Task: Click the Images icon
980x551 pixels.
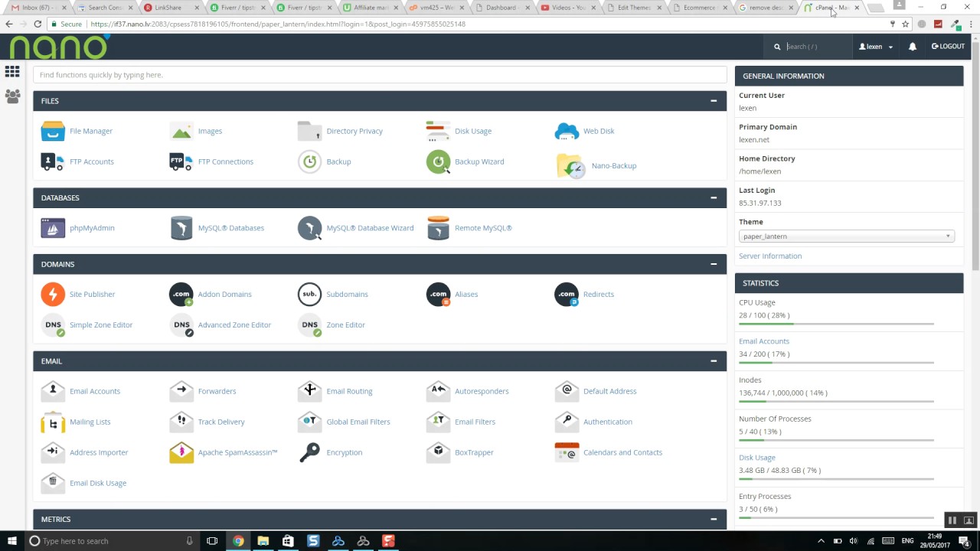Action: 181,131
